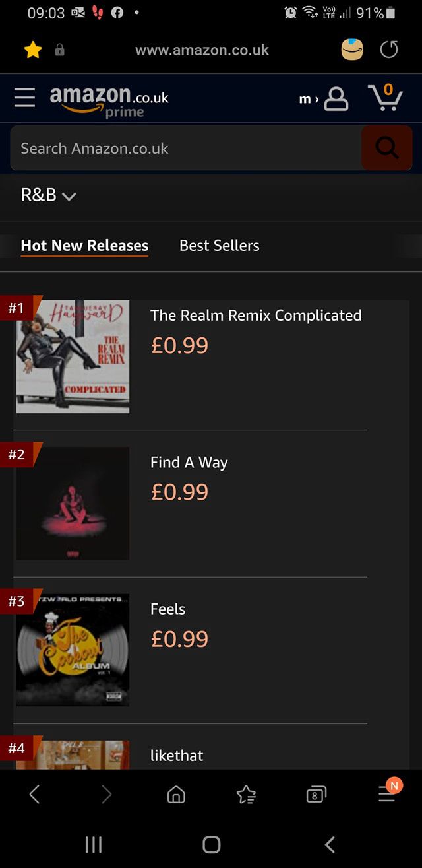Open the Amazon hamburger menu
This screenshot has height=868, width=422.
[24, 98]
